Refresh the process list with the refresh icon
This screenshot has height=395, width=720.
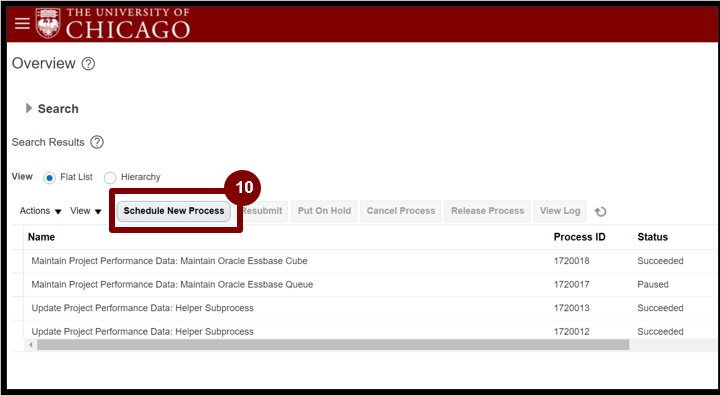tap(600, 211)
